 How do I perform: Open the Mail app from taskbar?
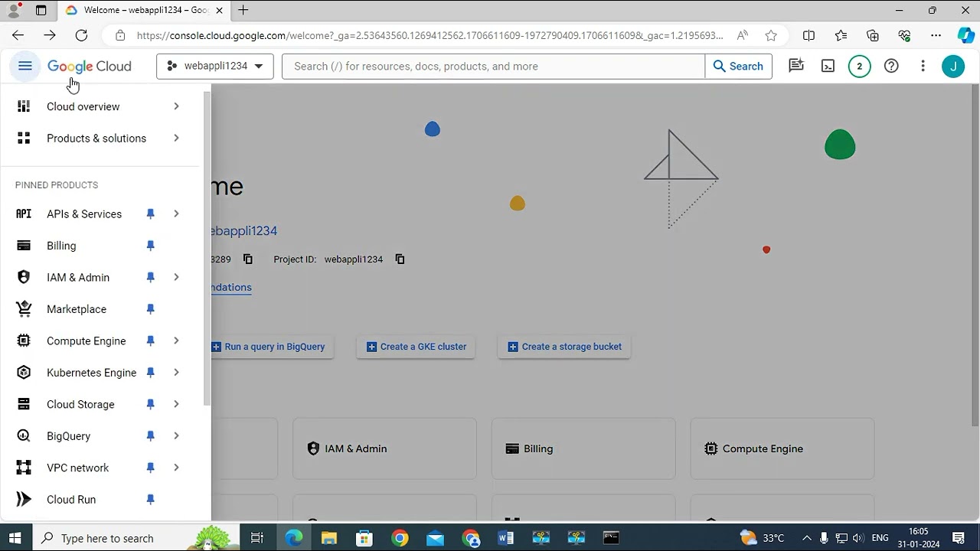pos(435,538)
